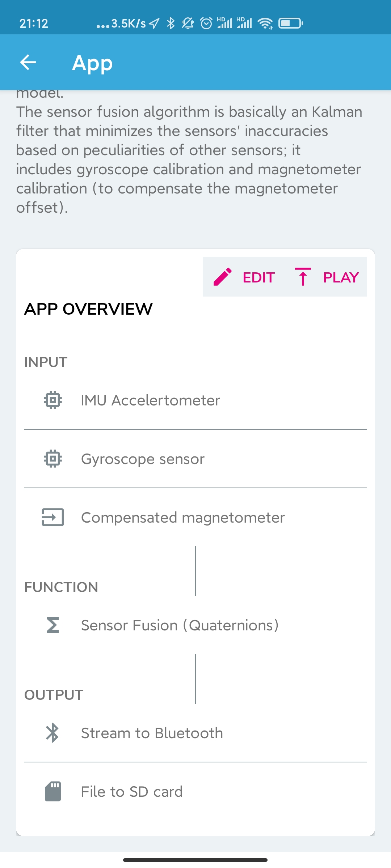Tap the battery indicator in status bar
Screen dimensions: 391x868
(x=290, y=24)
